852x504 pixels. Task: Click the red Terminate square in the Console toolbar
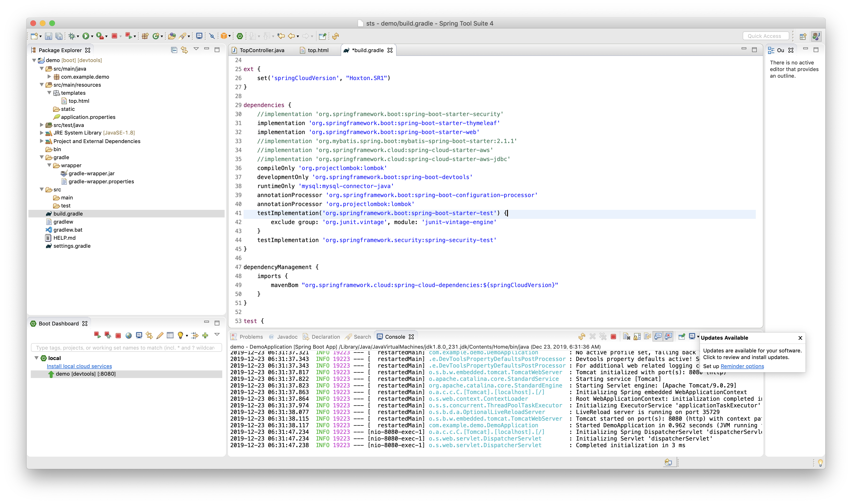(x=613, y=337)
